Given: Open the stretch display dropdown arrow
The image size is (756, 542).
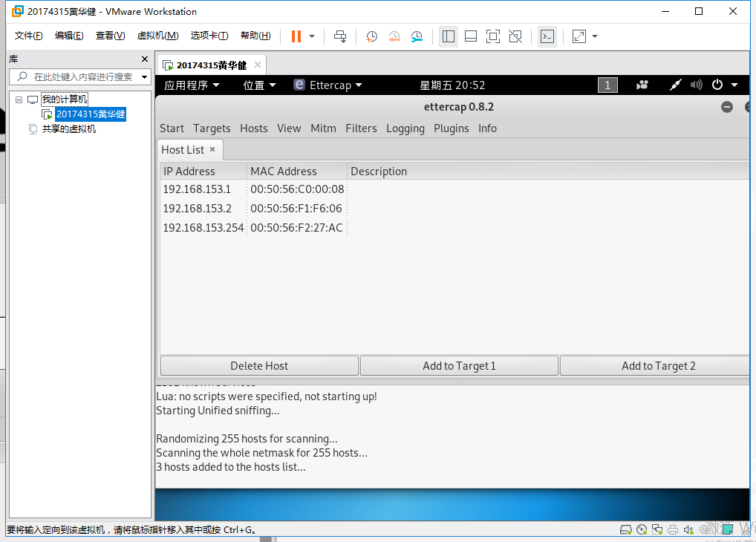Looking at the screenshot, I should [595, 36].
